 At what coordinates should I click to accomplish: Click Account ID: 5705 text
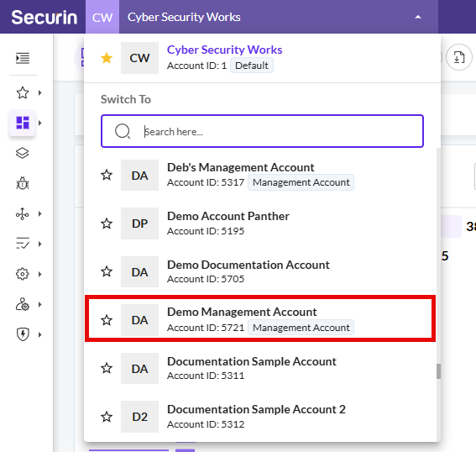pos(206,279)
